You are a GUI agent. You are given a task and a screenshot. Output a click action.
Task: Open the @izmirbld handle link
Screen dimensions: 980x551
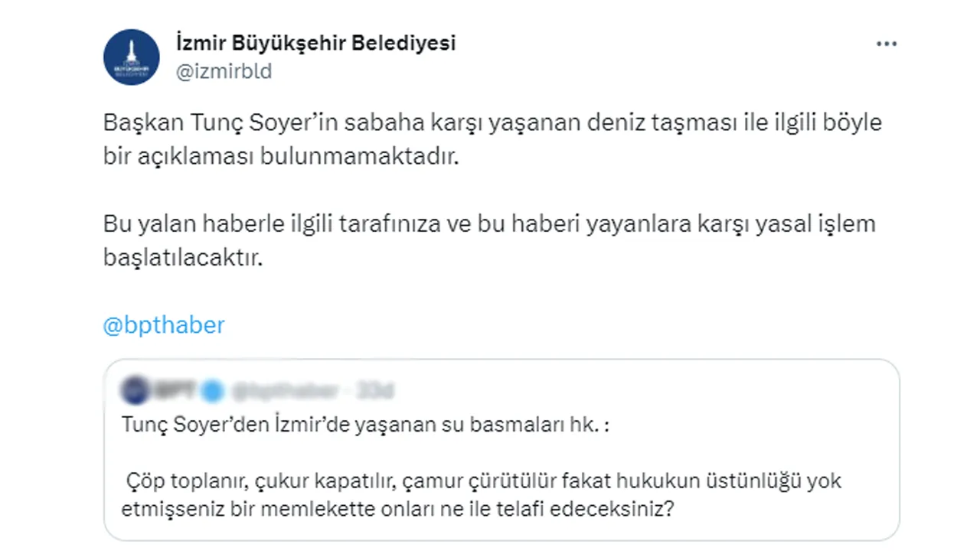pos(224,72)
